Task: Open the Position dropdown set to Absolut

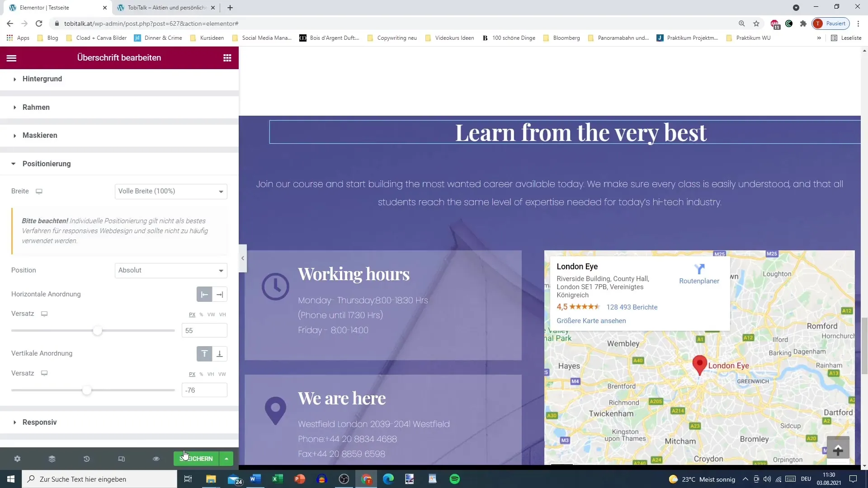Action: [x=171, y=270]
